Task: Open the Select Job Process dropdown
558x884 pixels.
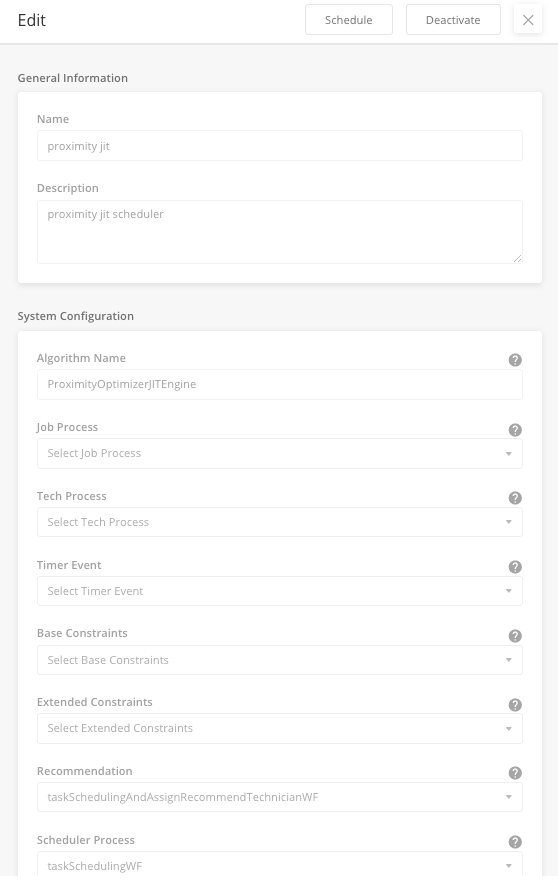Action: [x=280, y=453]
